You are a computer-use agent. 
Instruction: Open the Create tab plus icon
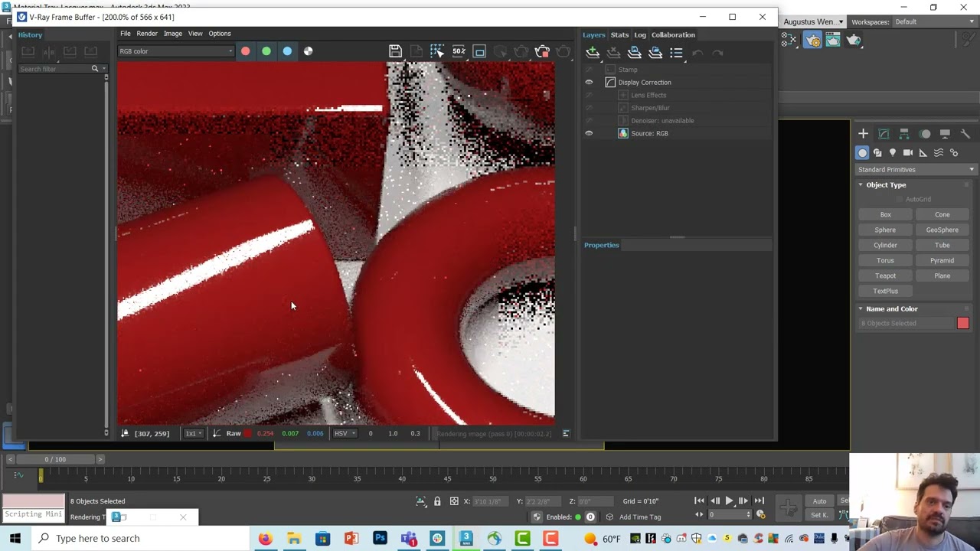point(863,134)
